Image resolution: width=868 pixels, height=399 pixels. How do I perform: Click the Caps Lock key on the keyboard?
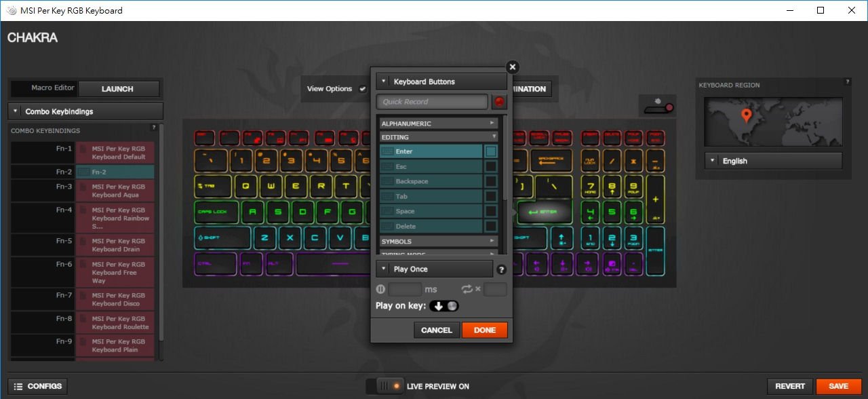click(x=216, y=212)
